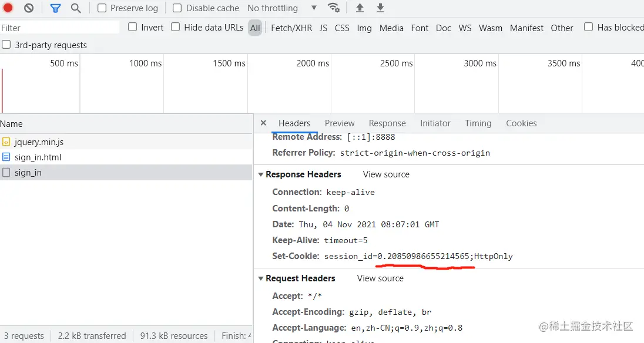The width and height of the screenshot is (644, 343).
Task: Click '3 requests' in status bar
Action: [24, 335]
